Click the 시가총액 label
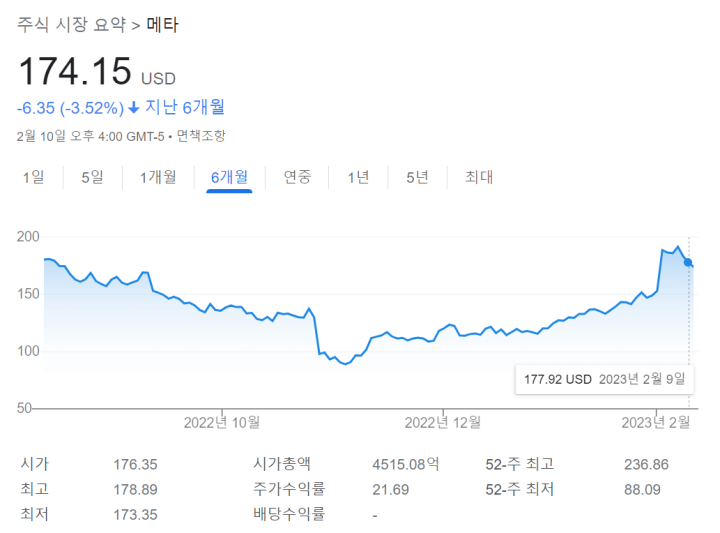 282,464
